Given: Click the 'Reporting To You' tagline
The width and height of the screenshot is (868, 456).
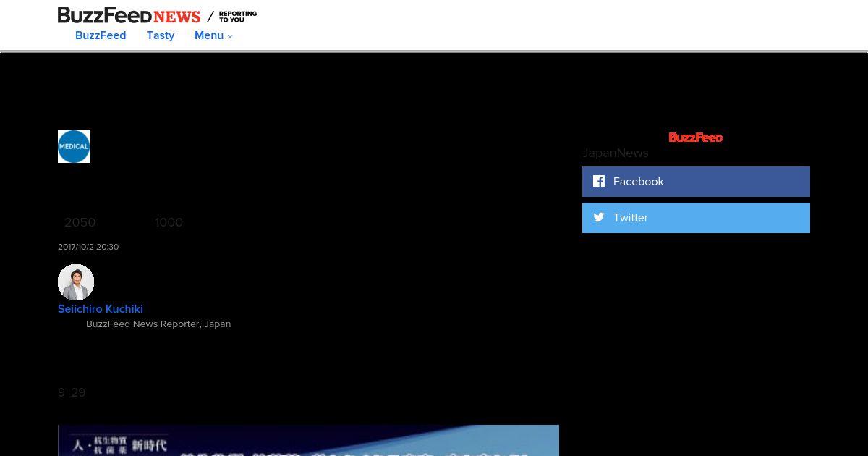Looking at the screenshot, I should coord(238,17).
